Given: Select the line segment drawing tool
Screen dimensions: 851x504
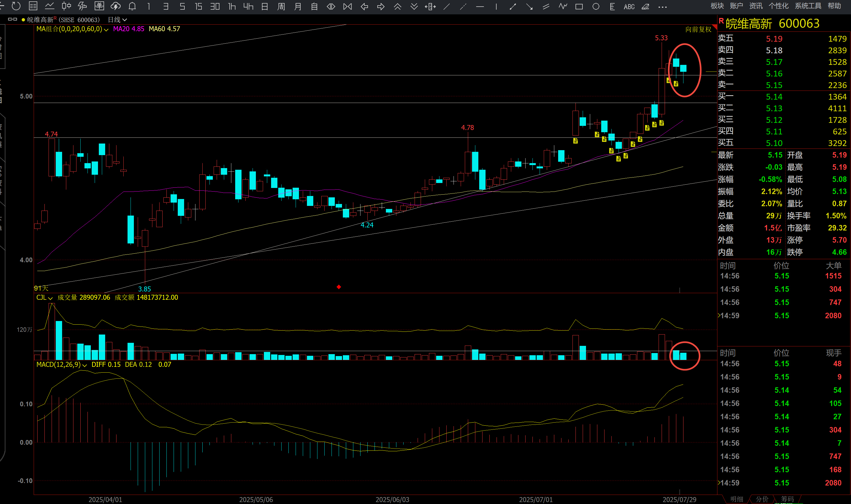Looking at the screenshot, I should pos(513,6).
